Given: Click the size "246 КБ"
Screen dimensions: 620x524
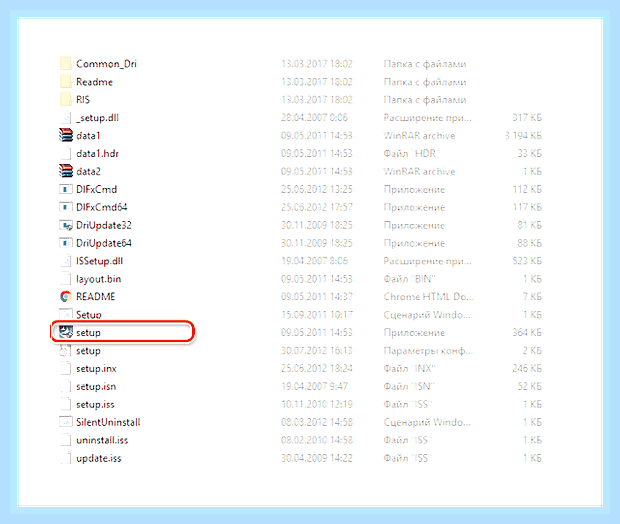Looking at the screenshot, I should pos(527,369).
